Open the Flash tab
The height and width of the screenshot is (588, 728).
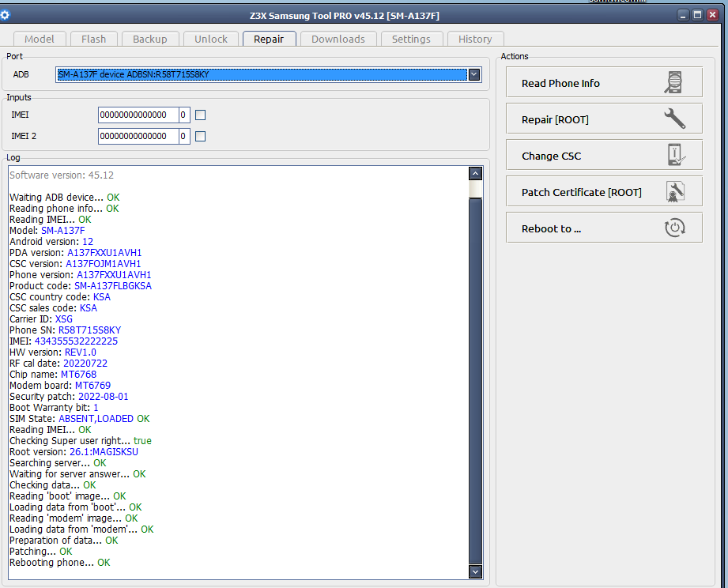point(94,39)
